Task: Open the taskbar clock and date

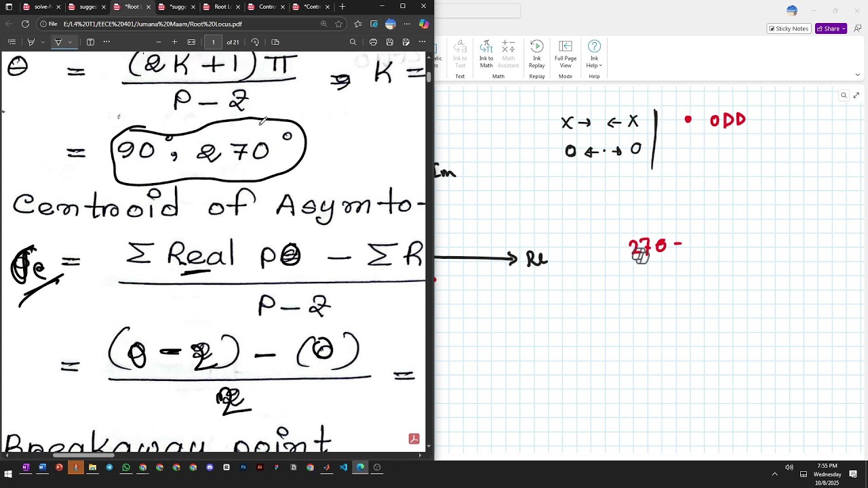Action: click(827, 474)
